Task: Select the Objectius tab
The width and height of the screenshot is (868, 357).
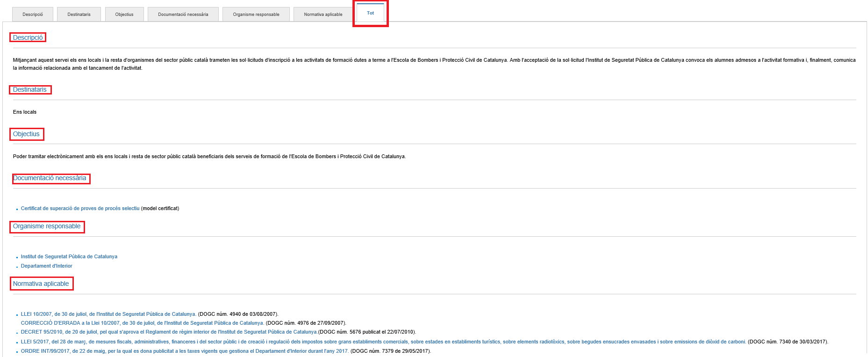Action: pyautogui.click(x=124, y=15)
